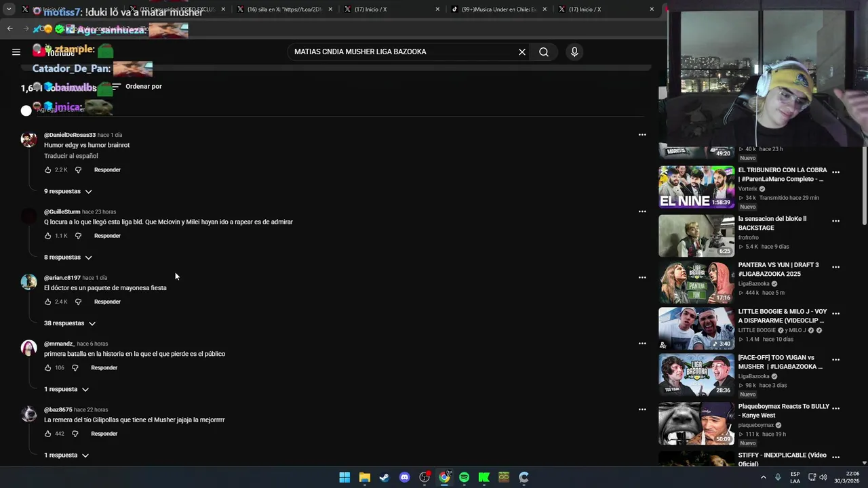
Task: Open options menu for @GuilleSturm comment
Action: pyautogui.click(x=642, y=211)
